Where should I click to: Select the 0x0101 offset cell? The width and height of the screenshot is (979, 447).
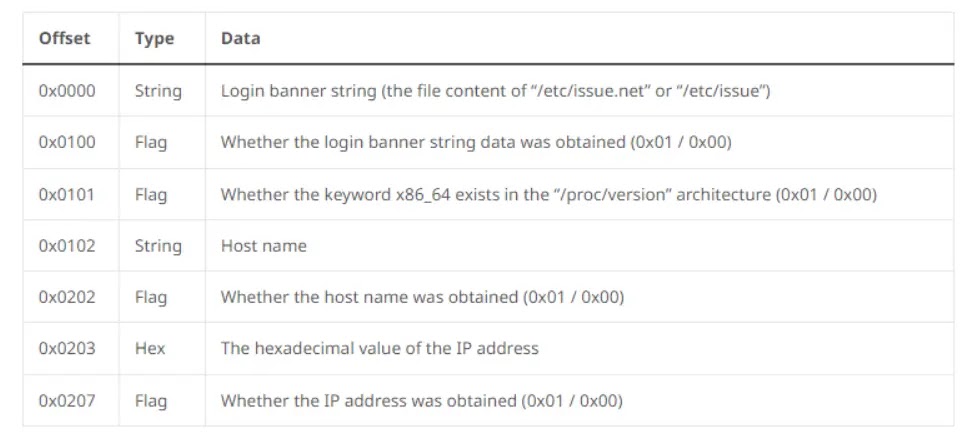click(x=67, y=194)
